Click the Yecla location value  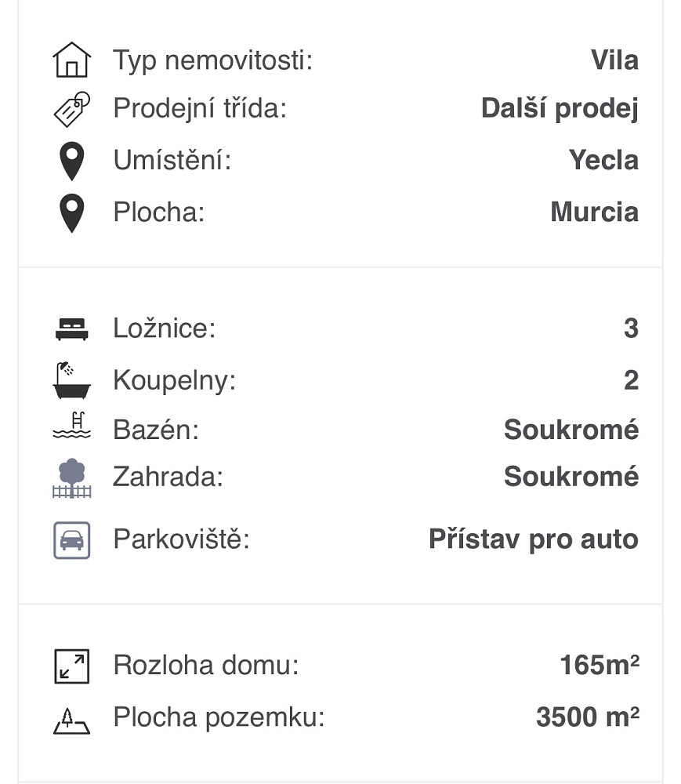(603, 160)
